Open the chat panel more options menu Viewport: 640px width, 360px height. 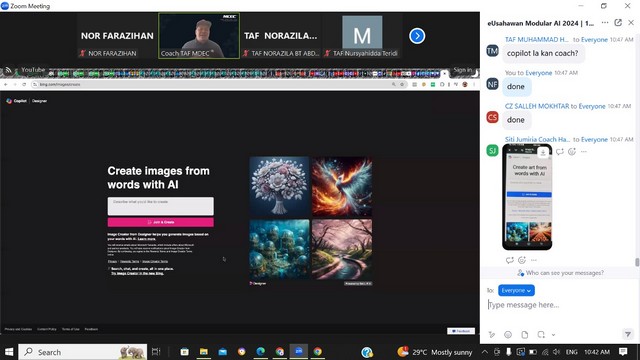[605, 23]
